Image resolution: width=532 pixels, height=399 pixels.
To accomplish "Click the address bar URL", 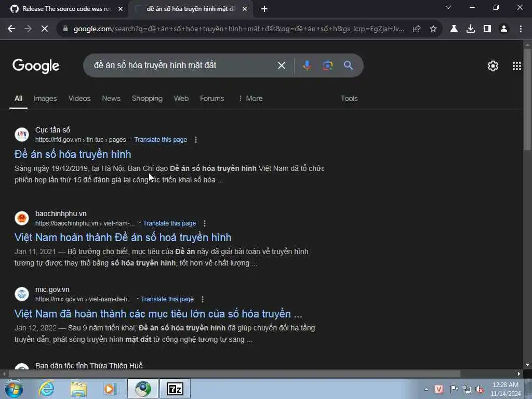I will coord(239,29).
